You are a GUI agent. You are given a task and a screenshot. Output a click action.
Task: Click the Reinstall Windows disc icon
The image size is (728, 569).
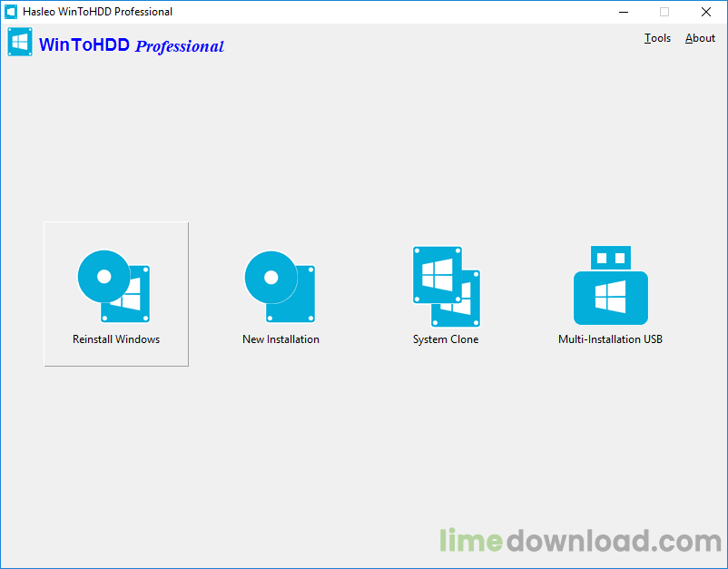(x=113, y=287)
